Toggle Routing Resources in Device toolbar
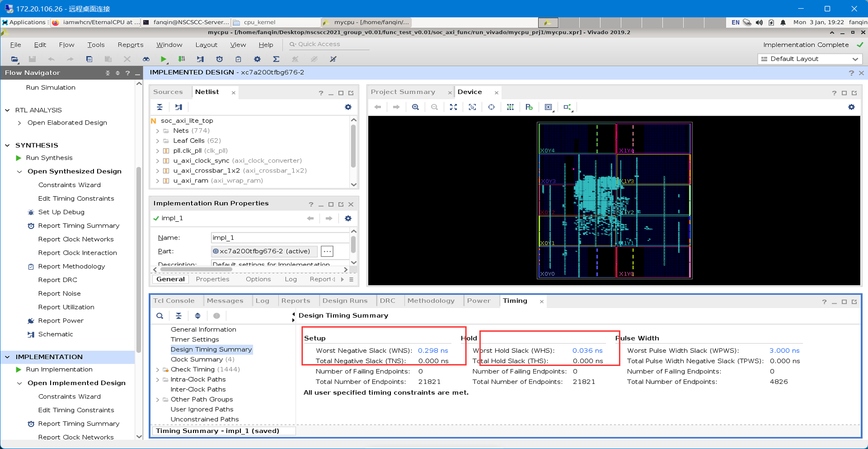Image resolution: width=868 pixels, height=449 pixels. (510, 107)
